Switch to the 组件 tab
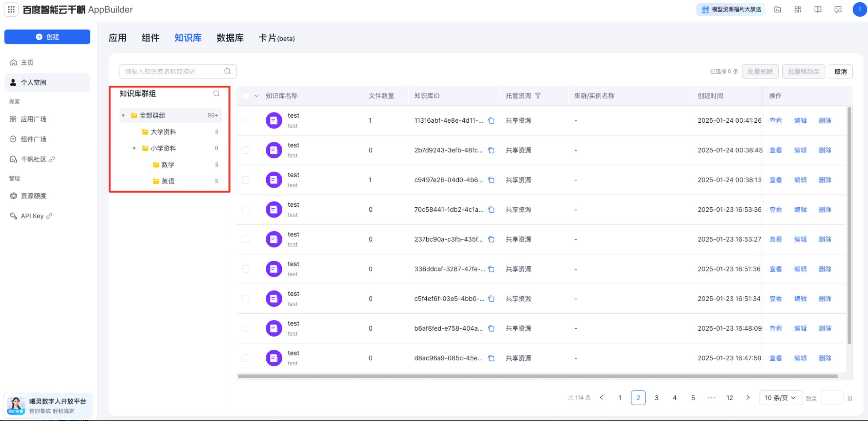This screenshot has height=421, width=868. 150,38
